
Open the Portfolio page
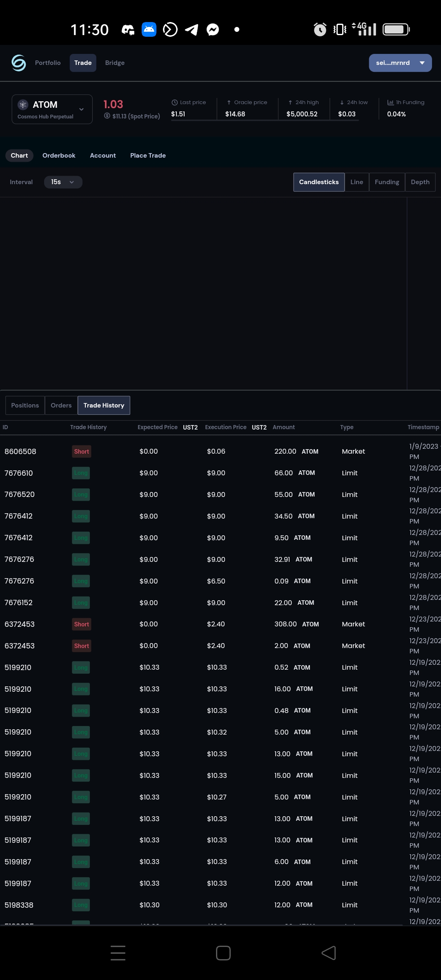(48, 63)
